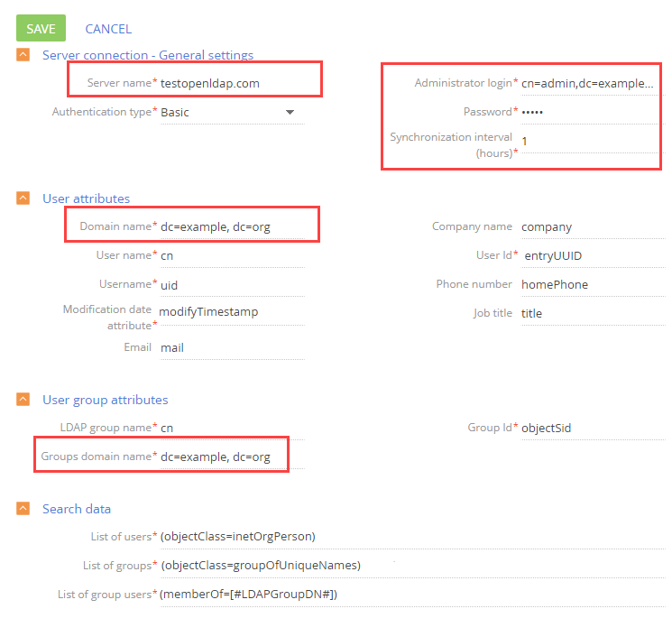Click the User attributes heading
Image resolution: width=672 pixels, height=618 pixels.
click(x=87, y=198)
